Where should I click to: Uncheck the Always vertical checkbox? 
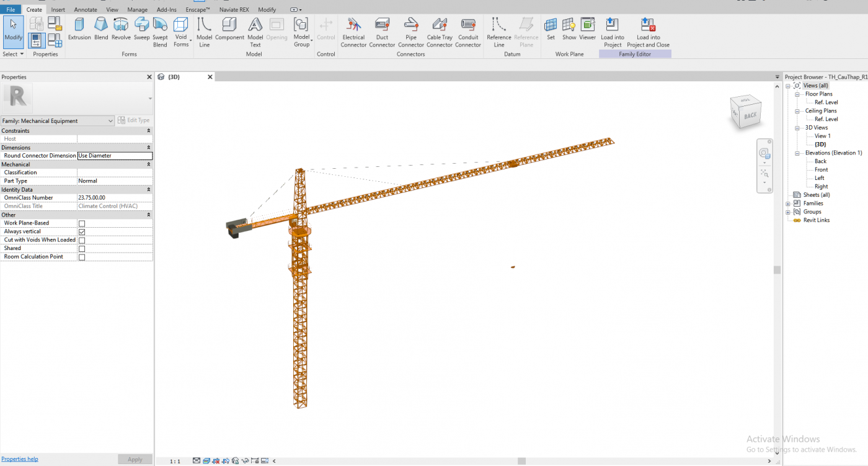(82, 232)
